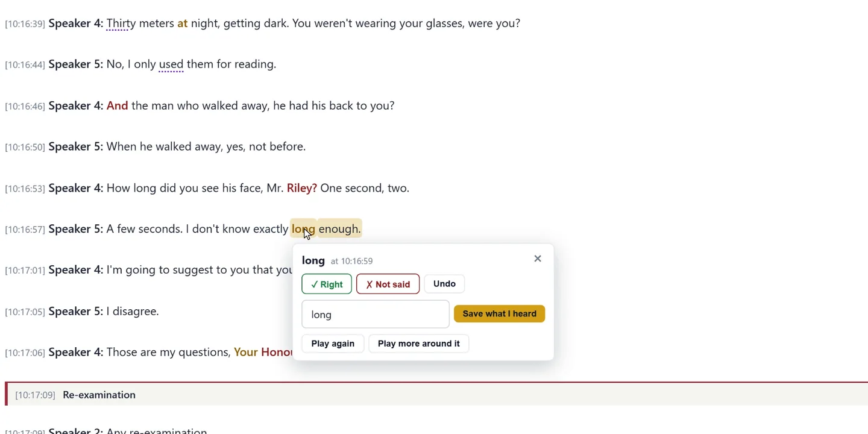
Task: Click the highlighted word 'long' in transcript
Action: click(x=303, y=229)
